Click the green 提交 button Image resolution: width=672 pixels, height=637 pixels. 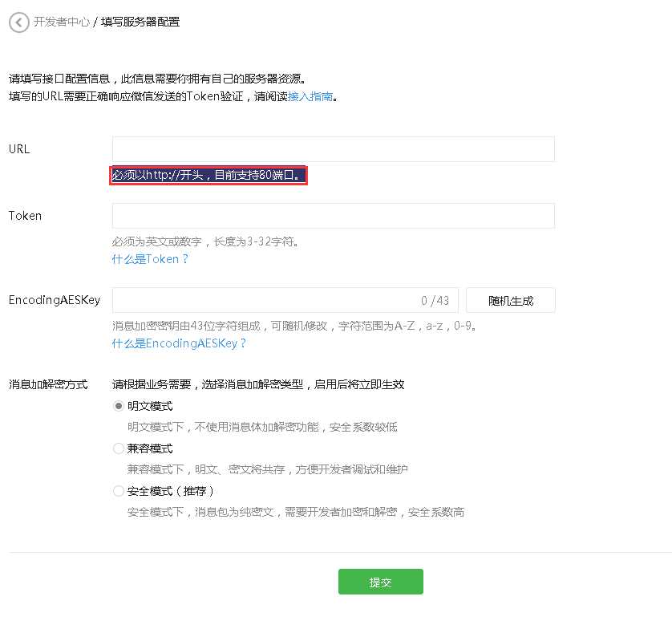coord(381,582)
